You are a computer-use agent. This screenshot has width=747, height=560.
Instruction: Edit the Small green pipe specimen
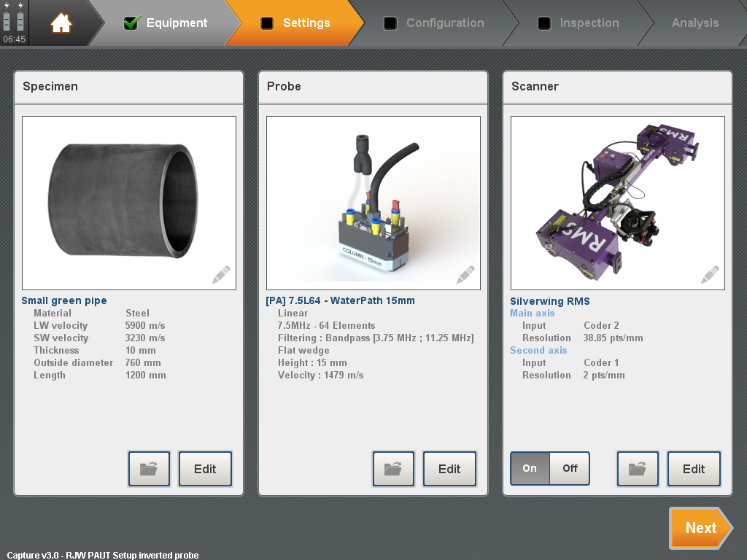pyautogui.click(x=205, y=469)
